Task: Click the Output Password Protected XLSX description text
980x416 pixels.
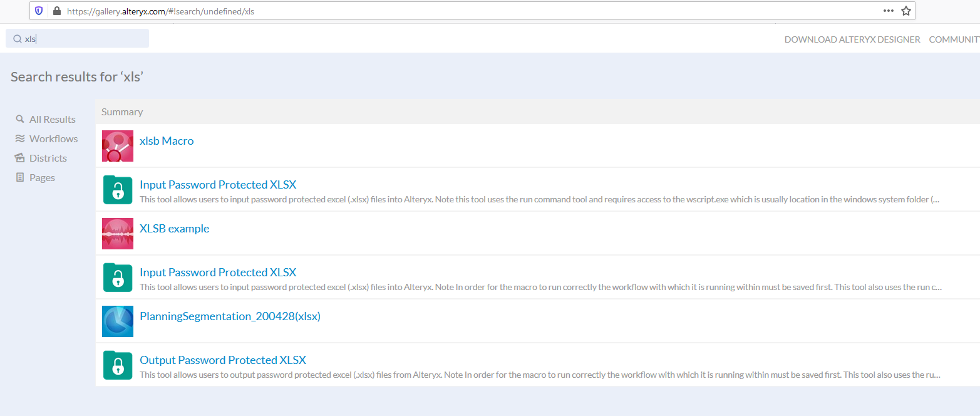Action: click(x=540, y=375)
